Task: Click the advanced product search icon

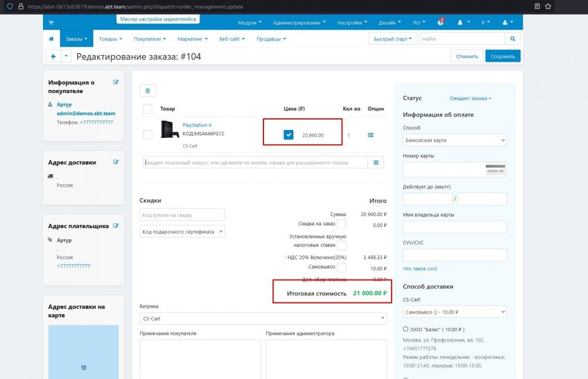Action: pyautogui.click(x=376, y=162)
